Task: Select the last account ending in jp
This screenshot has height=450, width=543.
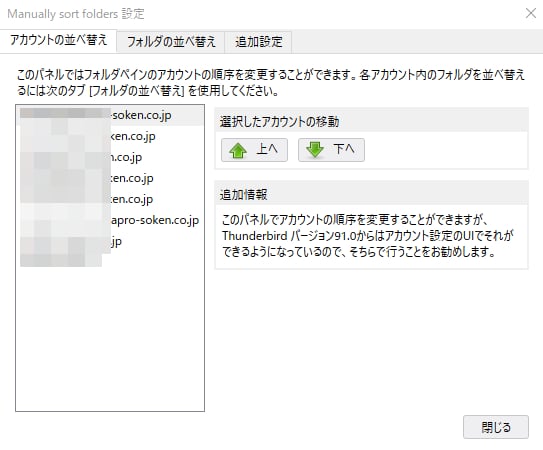Action: [x=110, y=241]
